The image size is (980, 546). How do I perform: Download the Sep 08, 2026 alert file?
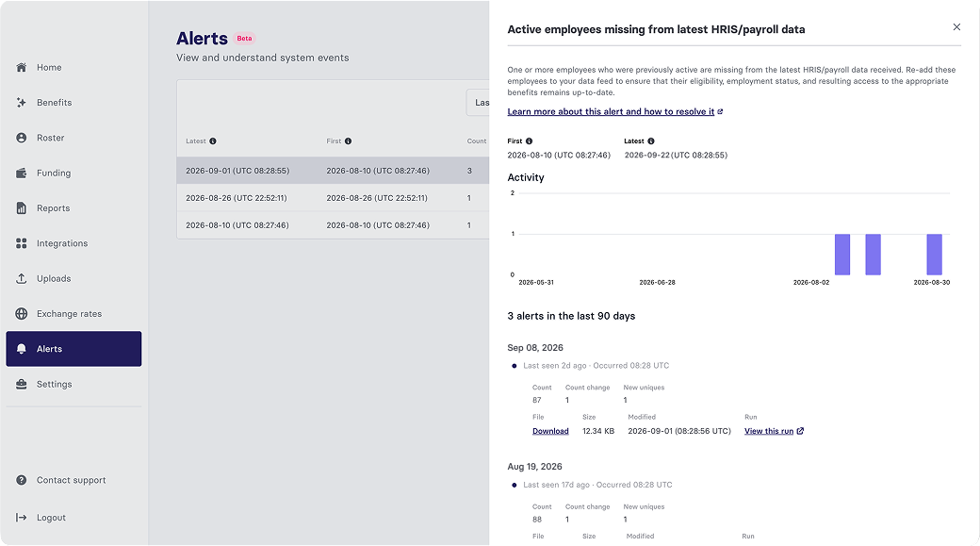(x=550, y=431)
